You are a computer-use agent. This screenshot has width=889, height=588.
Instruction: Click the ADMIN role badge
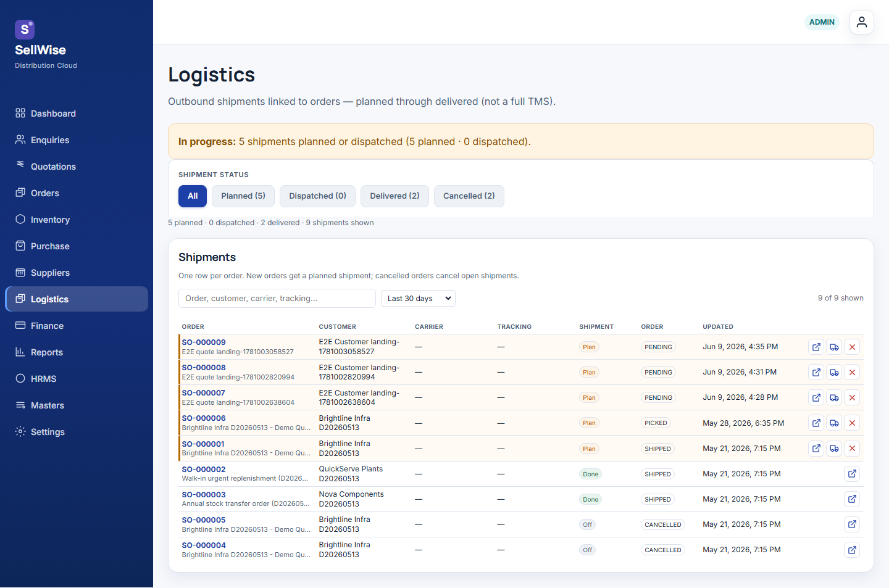click(x=822, y=22)
